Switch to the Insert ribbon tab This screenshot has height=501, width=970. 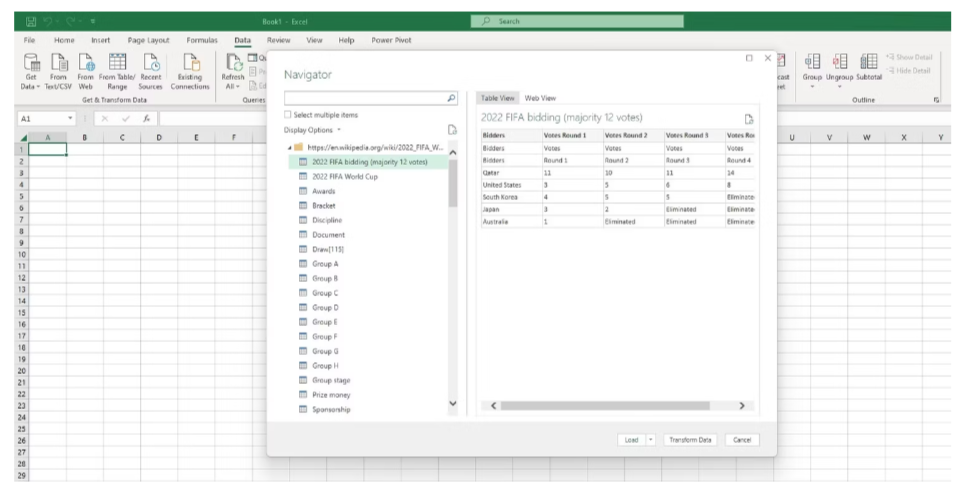point(100,40)
